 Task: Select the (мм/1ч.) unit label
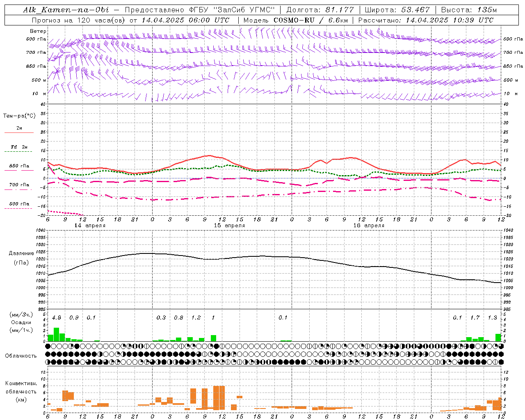21,330
